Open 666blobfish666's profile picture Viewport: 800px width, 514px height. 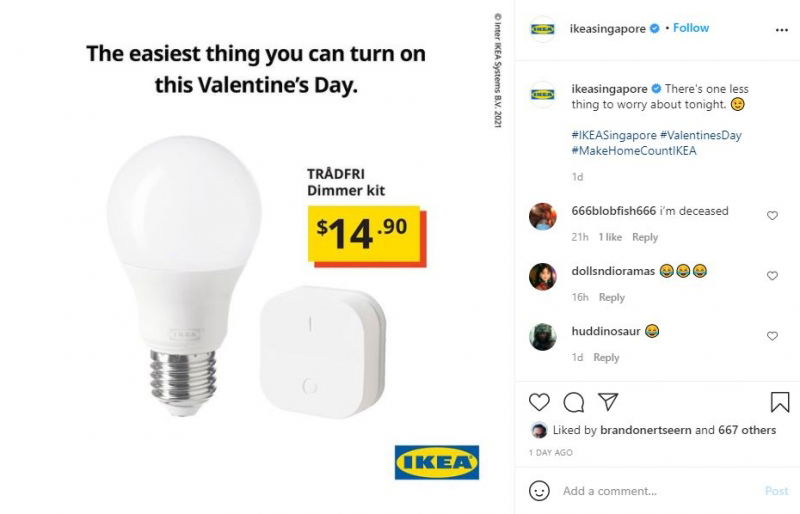(x=543, y=216)
